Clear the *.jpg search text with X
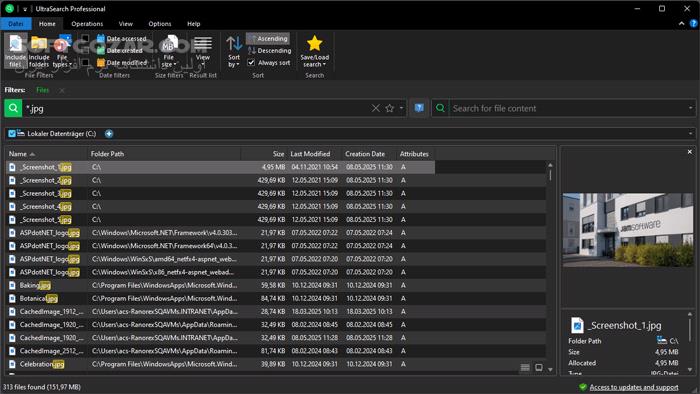 point(376,108)
